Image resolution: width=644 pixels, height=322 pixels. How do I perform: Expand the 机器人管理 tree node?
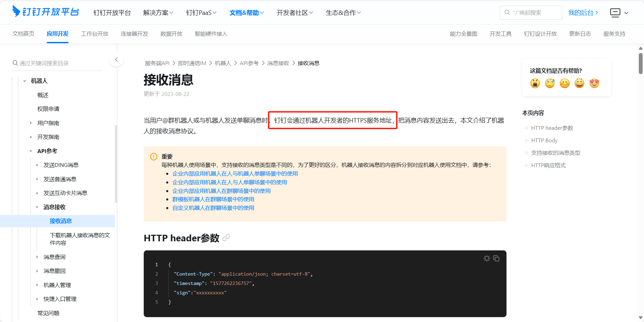[37, 285]
